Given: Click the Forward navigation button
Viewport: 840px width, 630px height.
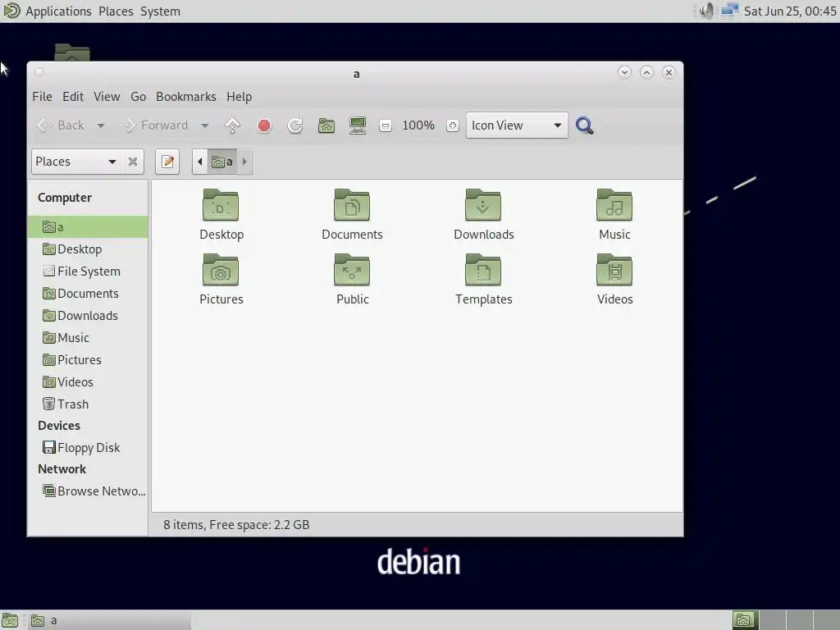Looking at the screenshot, I should (155, 126).
